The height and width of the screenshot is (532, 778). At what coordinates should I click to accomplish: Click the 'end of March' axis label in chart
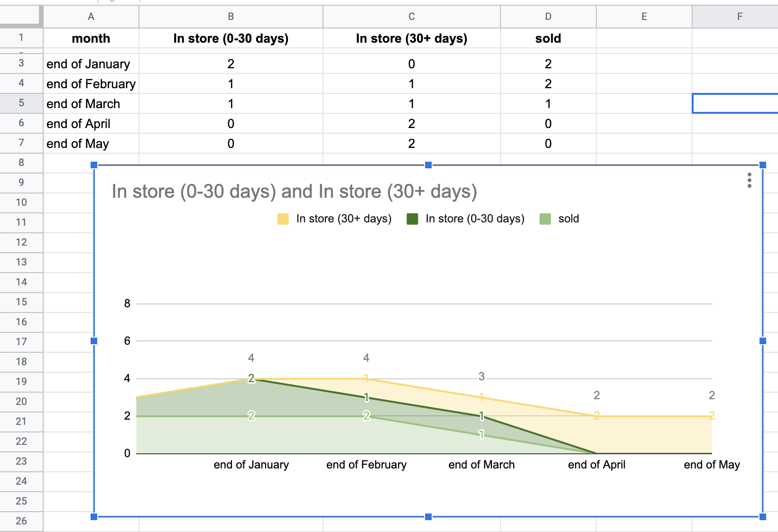tap(482, 465)
